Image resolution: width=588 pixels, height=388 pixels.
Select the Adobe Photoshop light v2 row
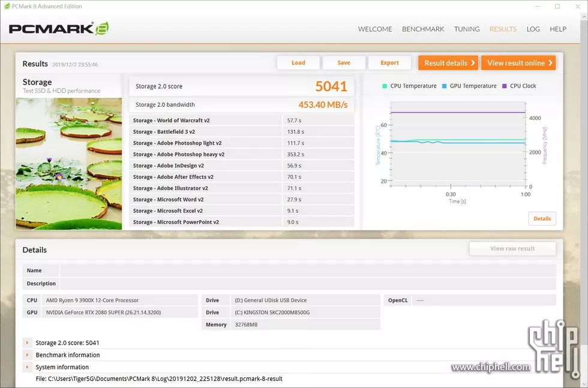pyautogui.click(x=241, y=143)
